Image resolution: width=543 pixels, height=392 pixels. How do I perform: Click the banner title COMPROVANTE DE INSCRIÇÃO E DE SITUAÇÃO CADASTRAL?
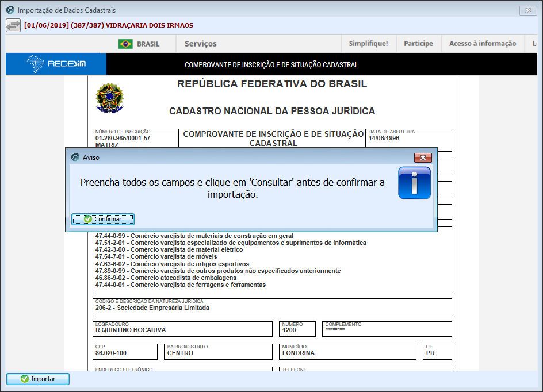click(x=271, y=65)
